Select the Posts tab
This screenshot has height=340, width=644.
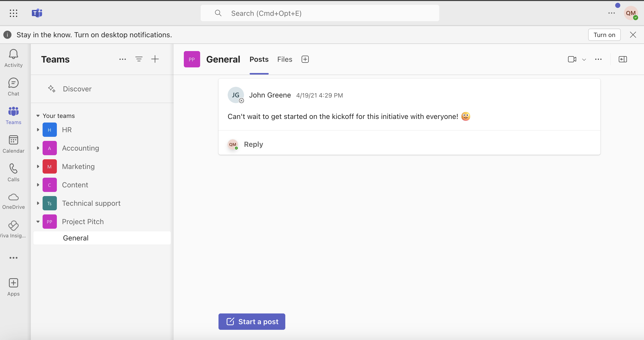tap(259, 59)
